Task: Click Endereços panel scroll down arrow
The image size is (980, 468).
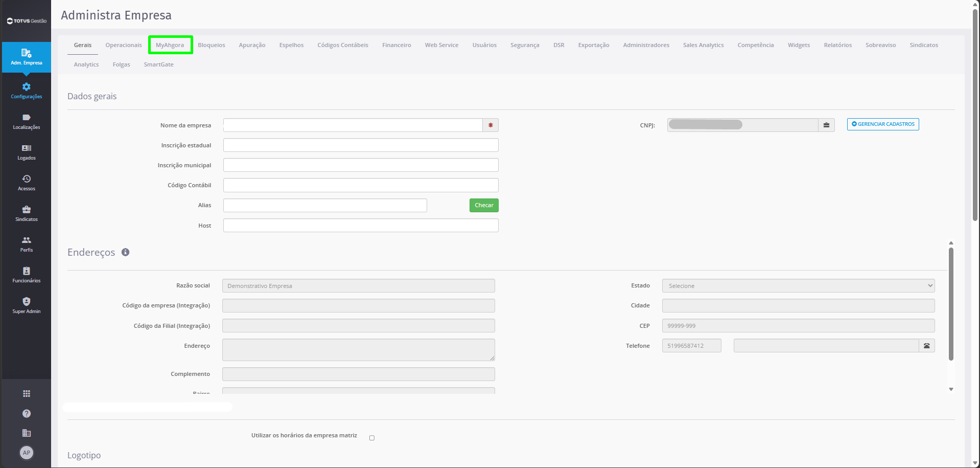Action: (x=951, y=389)
